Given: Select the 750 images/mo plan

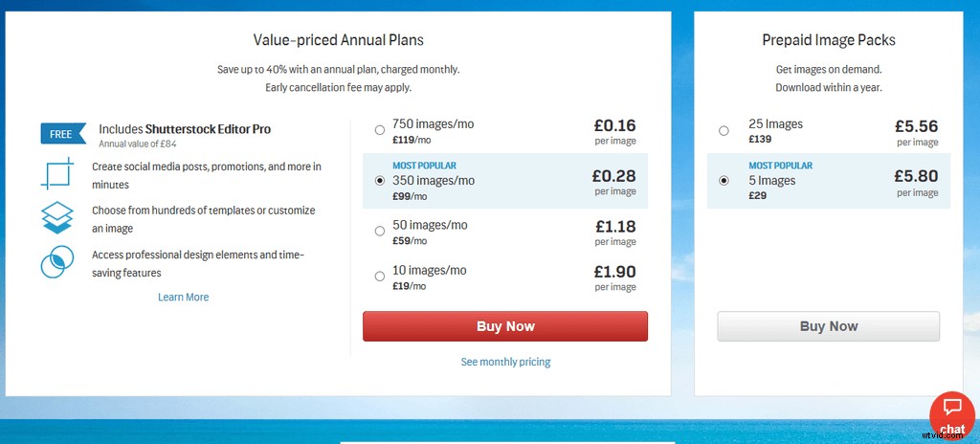Looking at the screenshot, I should [380, 130].
